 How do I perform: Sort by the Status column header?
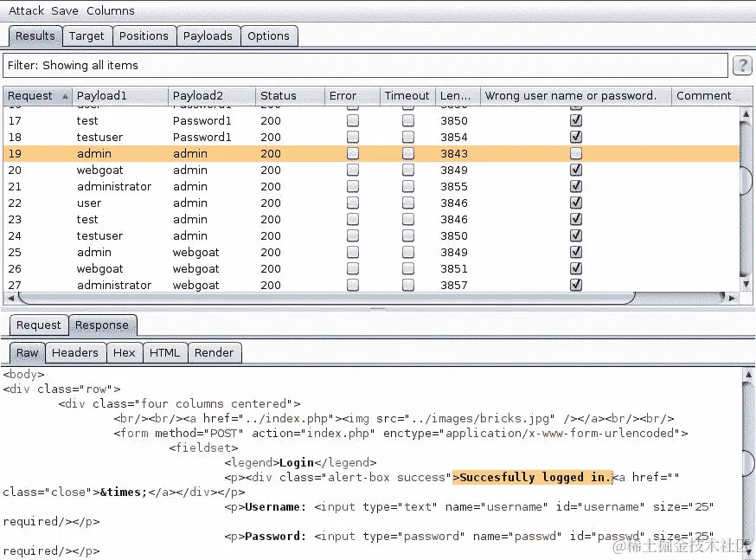[291, 95]
